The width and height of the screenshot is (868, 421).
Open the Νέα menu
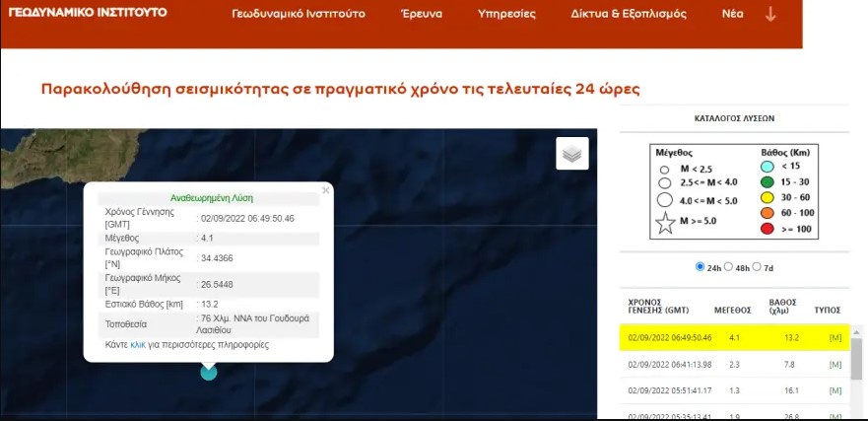coord(732,14)
